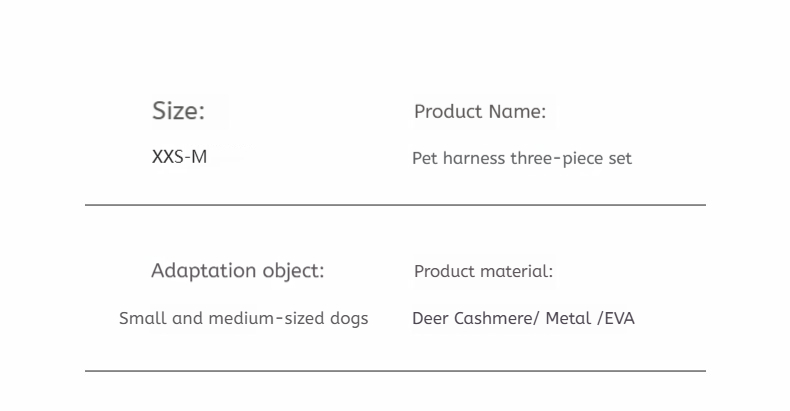
Task: Click the upper horizontal divider line
Action: click(395, 205)
